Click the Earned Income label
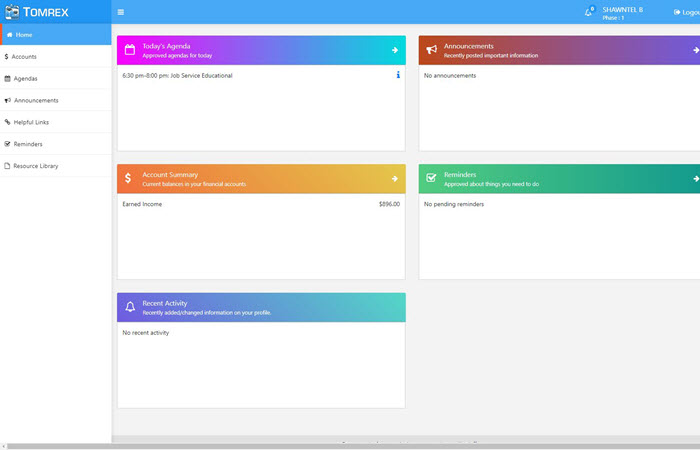700x450 pixels. (142, 204)
